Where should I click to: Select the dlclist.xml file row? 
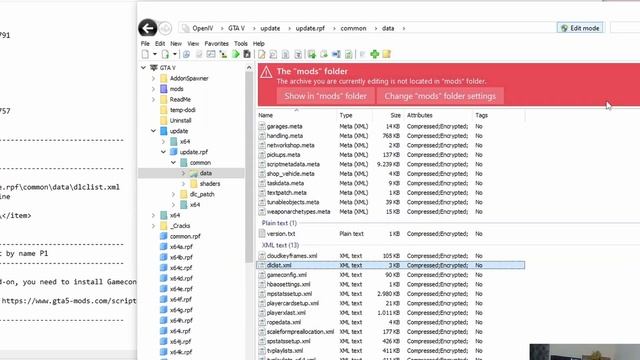click(391, 265)
